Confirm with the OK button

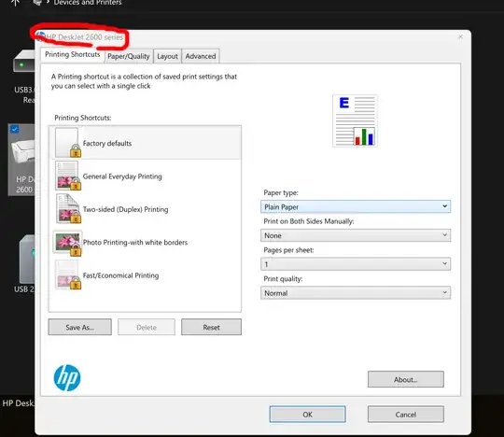click(x=307, y=415)
